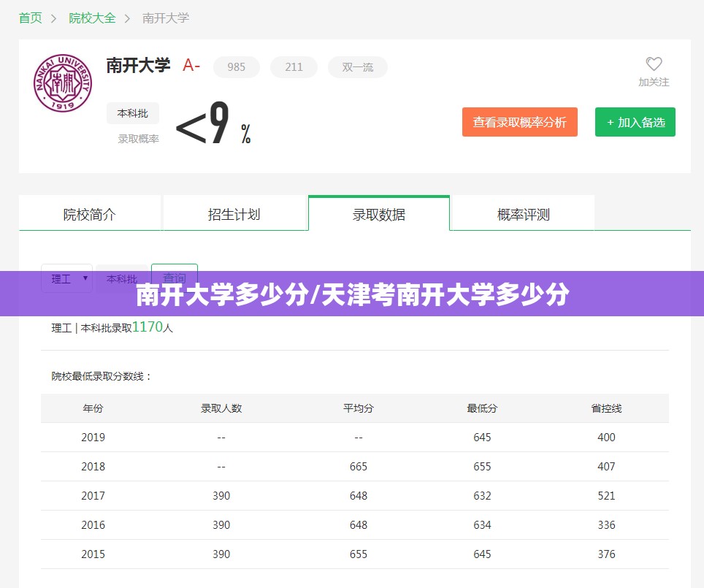Click the Nankai University logo
Screen dimensions: 704x588
tap(63, 83)
